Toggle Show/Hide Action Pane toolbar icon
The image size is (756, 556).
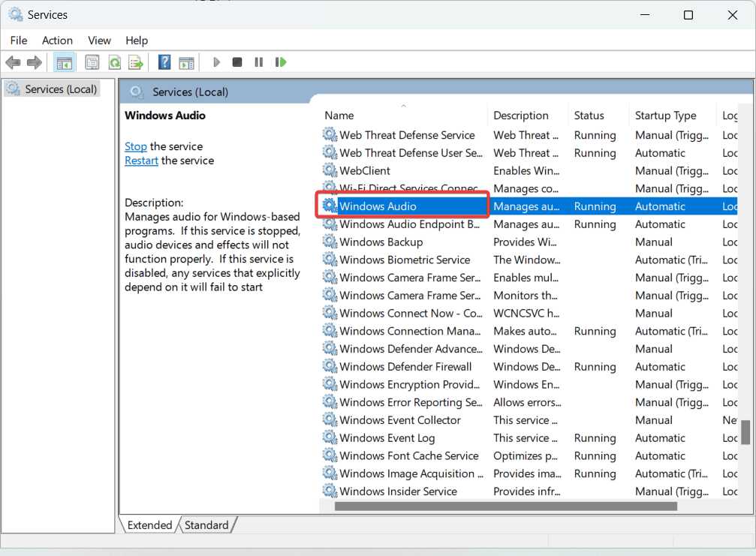tap(187, 62)
